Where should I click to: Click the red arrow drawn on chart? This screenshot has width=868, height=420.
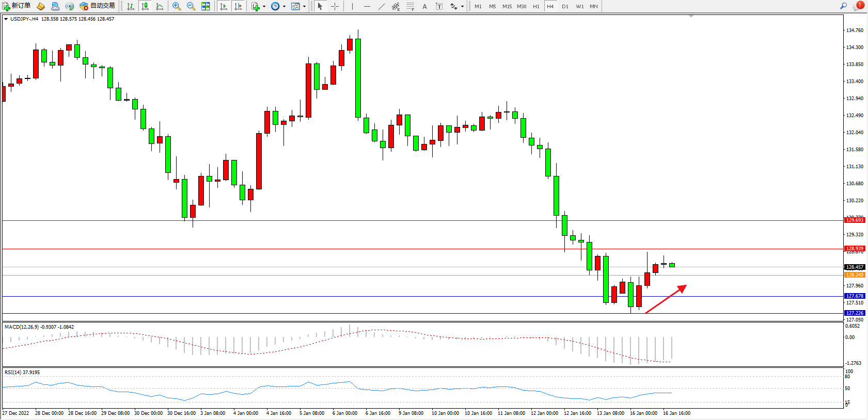[x=666, y=299]
